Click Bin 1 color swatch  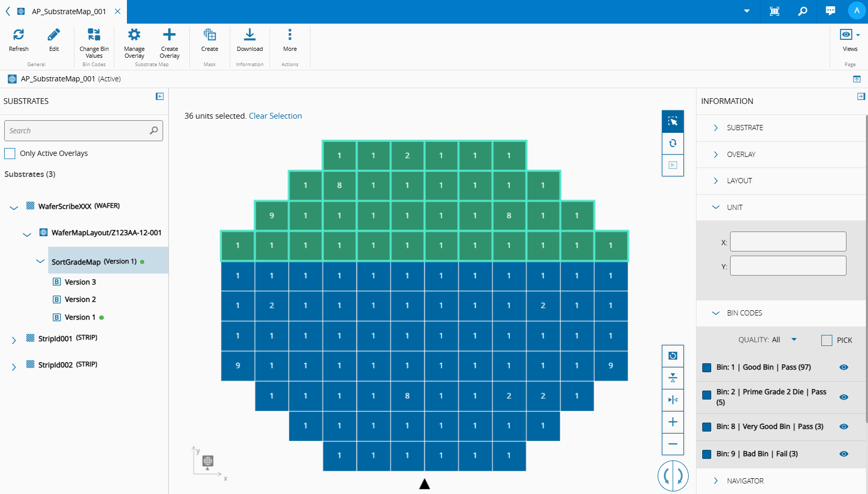[707, 367]
